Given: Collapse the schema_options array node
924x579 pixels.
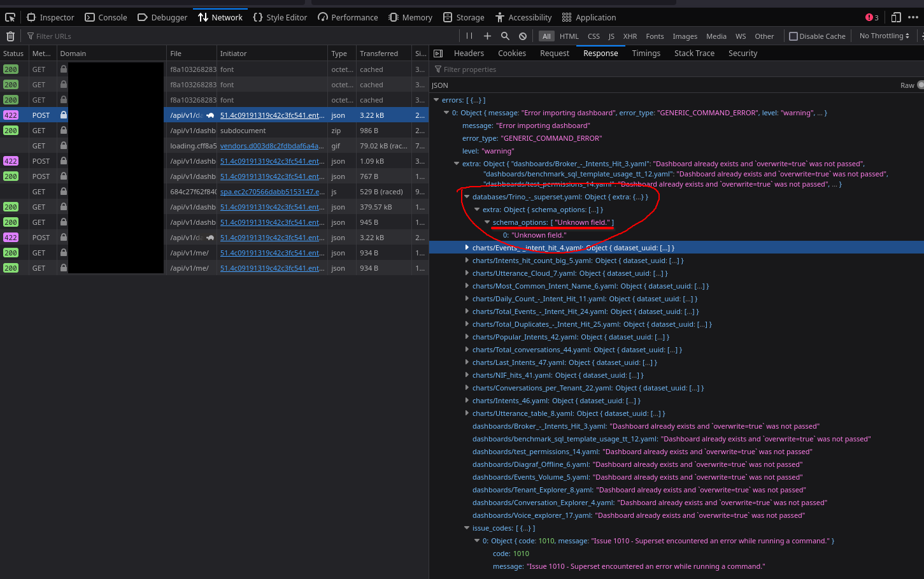Looking at the screenshot, I should click(x=487, y=222).
